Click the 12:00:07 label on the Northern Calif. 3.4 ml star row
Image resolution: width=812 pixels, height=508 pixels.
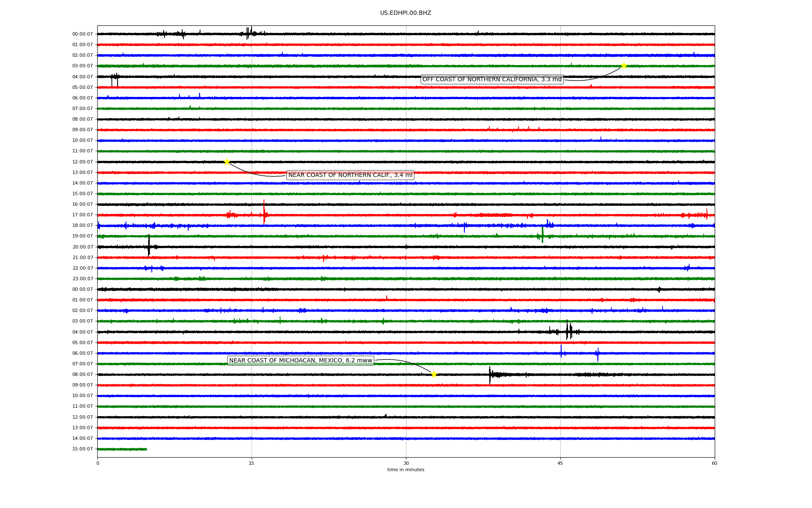pyautogui.click(x=82, y=162)
